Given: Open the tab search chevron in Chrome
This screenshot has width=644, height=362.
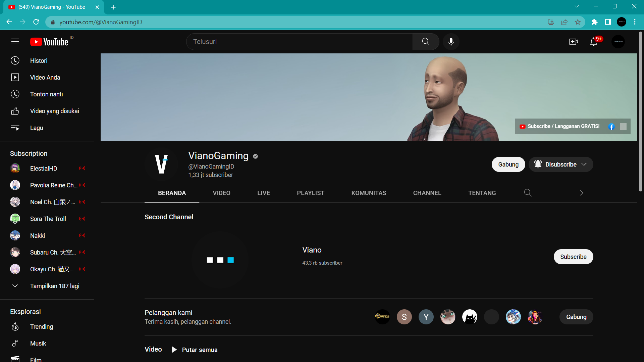Looking at the screenshot, I should pyautogui.click(x=577, y=6).
